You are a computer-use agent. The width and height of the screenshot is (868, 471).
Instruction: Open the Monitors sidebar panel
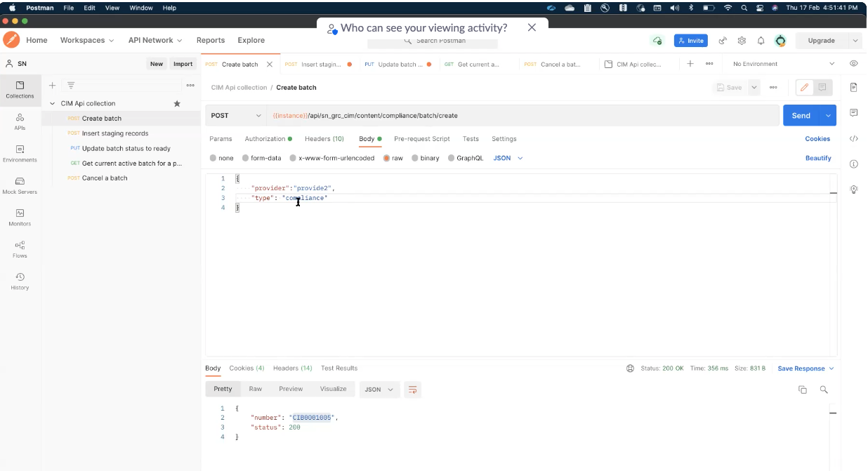coord(20,217)
